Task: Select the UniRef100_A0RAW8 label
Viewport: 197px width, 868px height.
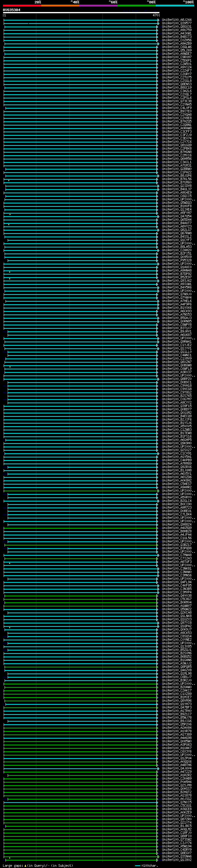Action: pyautogui.click(x=176, y=128)
